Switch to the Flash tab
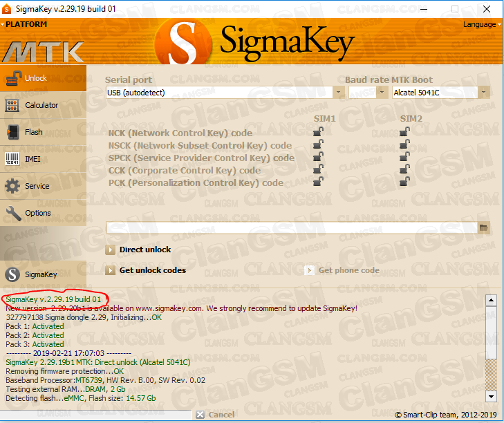The width and height of the screenshot is (504, 423). (x=43, y=132)
